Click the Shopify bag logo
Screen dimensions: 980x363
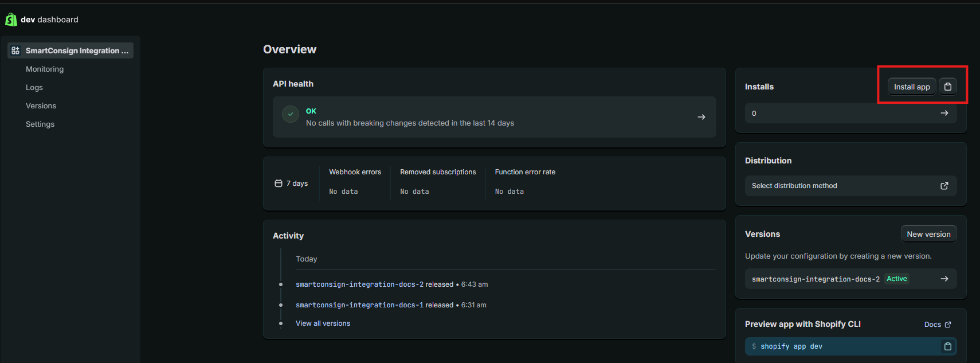pyautogui.click(x=11, y=19)
